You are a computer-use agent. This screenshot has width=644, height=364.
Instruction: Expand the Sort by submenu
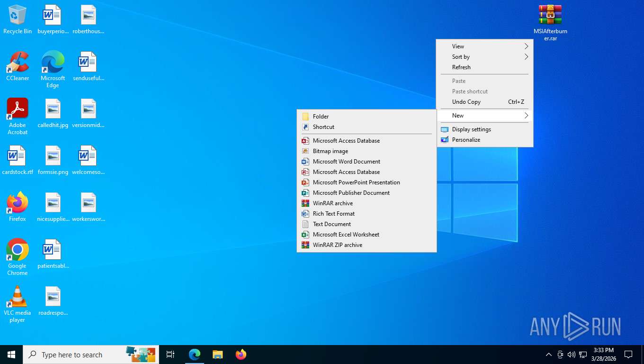pyautogui.click(x=485, y=57)
